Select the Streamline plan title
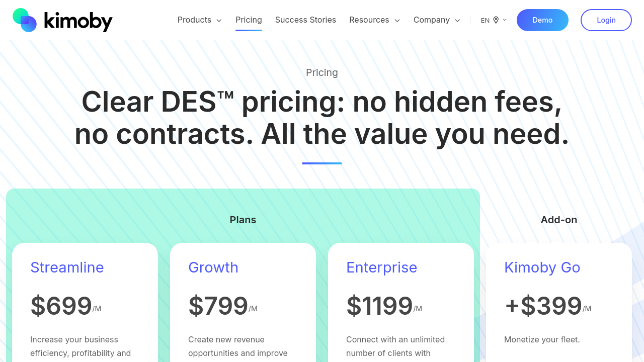The width and height of the screenshot is (644, 362). click(x=67, y=267)
